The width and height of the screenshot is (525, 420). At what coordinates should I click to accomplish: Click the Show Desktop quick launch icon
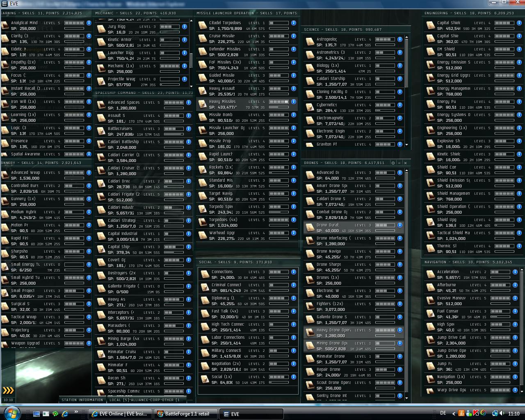click(37, 414)
